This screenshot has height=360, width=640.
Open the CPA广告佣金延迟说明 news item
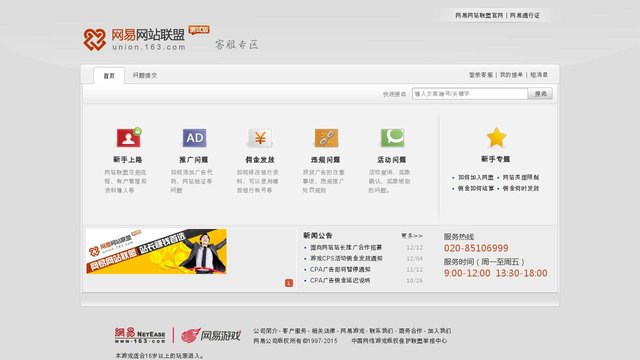340,280
